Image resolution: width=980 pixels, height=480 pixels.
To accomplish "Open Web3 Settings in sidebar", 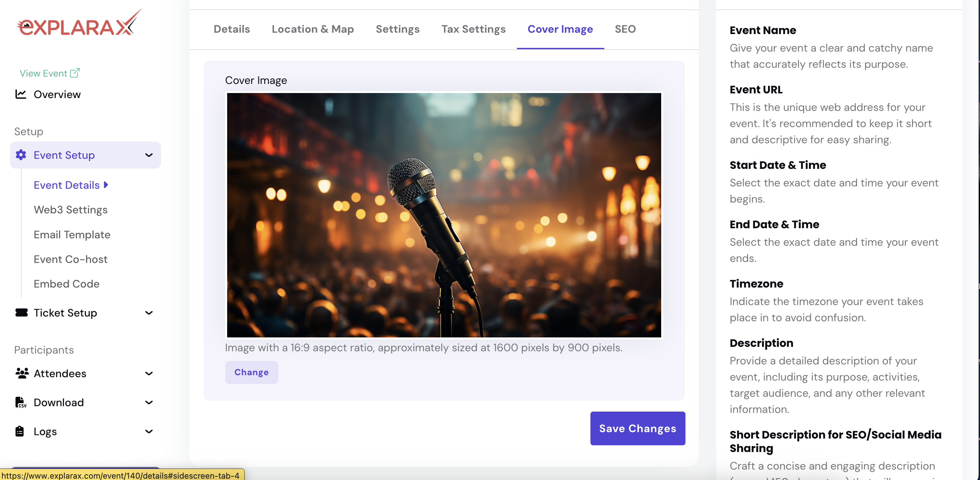I will (x=71, y=210).
